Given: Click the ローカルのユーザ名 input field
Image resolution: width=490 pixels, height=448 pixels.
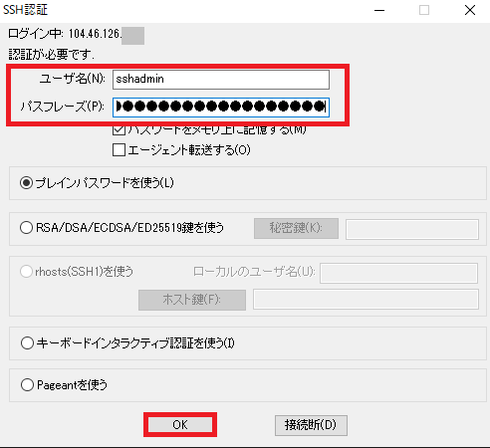Looking at the screenshot, I should click(x=399, y=274).
